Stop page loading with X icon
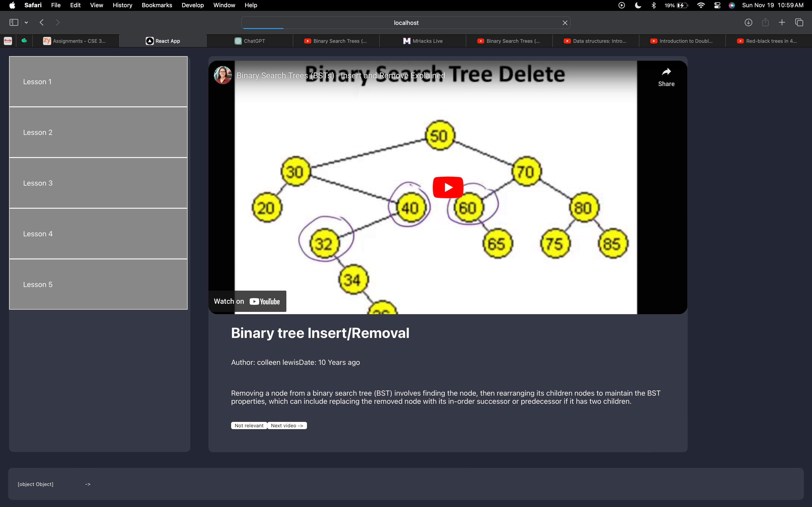The image size is (812, 507). (565, 23)
